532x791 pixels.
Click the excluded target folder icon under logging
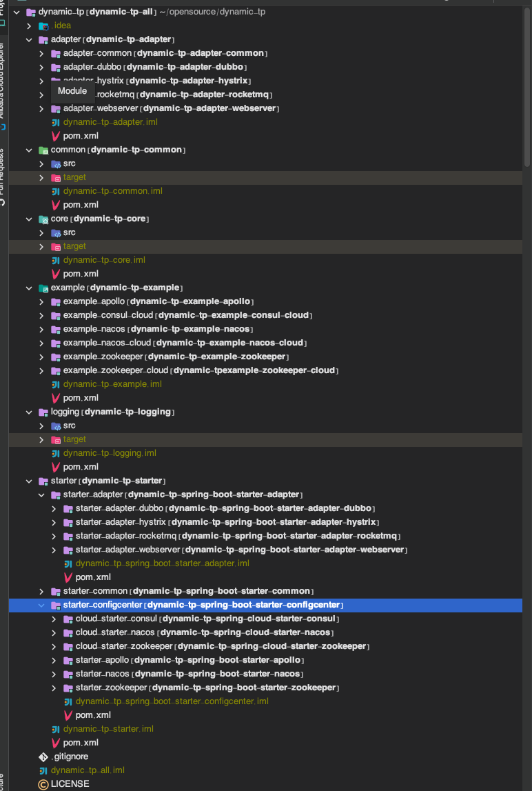pyautogui.click(x=56, y=439)
